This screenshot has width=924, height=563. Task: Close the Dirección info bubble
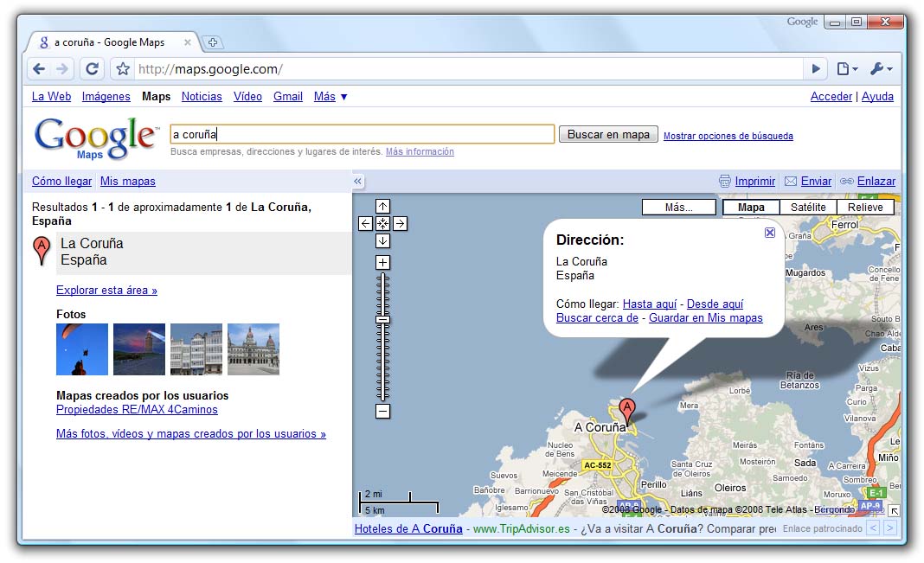770,233
